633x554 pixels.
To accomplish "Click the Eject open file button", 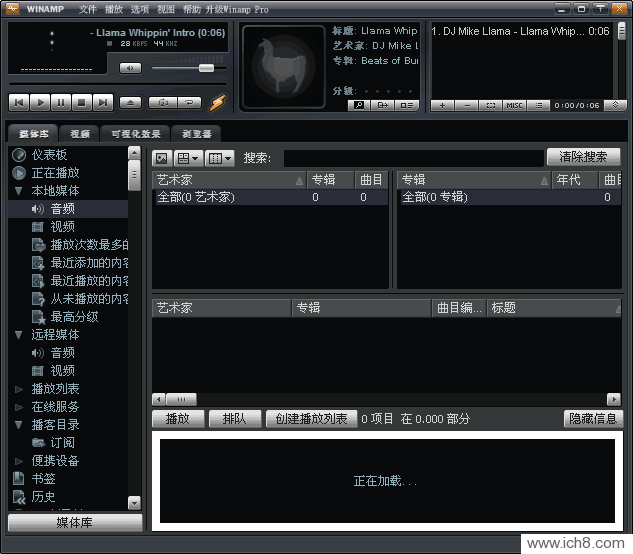I will [130, 103].
